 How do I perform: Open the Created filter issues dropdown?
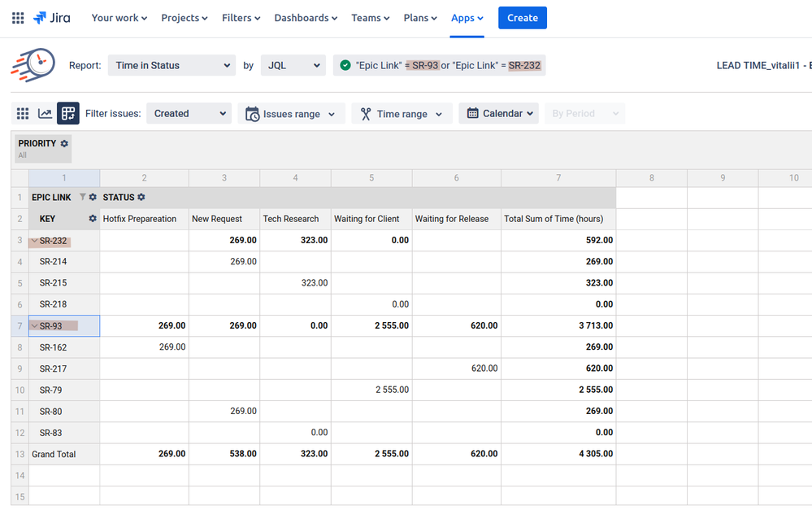click(189, 114)
